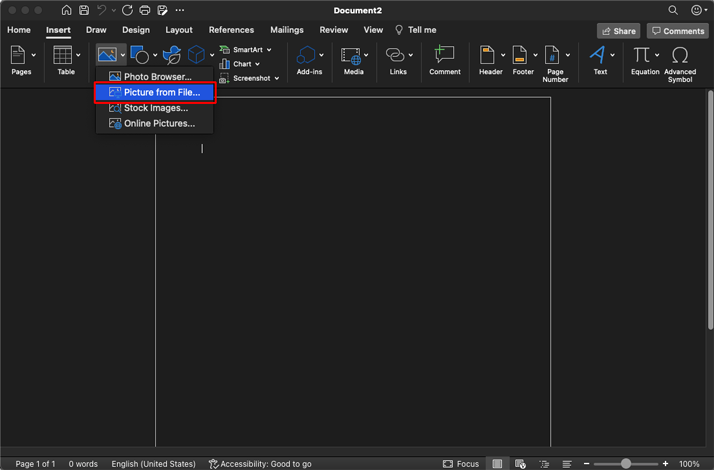Click the Add-ins button
The height and width of the screenshot is (470, 714).
[310, 61]
